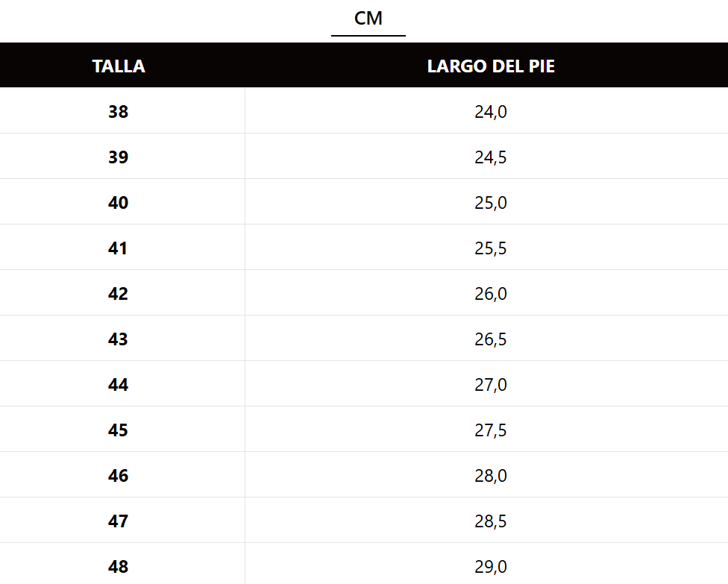Screen dimensions: 728x584
Task: Click the 24,0 foot length value
Action: (491, 112)
